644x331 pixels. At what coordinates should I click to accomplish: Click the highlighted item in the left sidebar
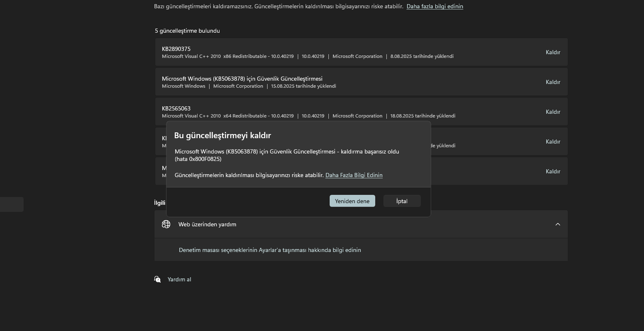[12, 204]
